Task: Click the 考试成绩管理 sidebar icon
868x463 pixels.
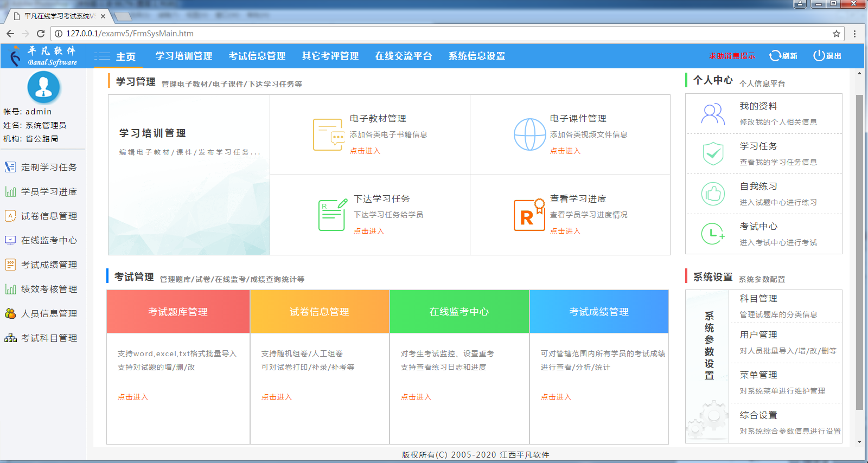Action: coord(10,265)
